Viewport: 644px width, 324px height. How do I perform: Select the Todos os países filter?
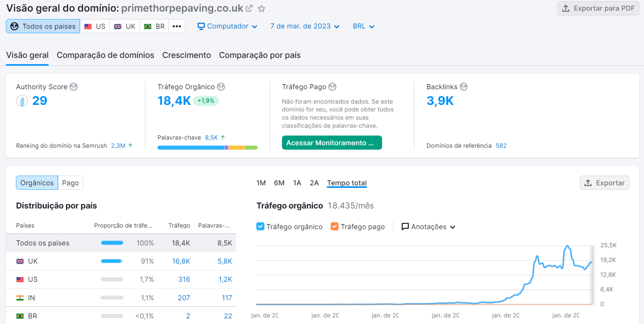pyautogui.click(x=43, y=26)
